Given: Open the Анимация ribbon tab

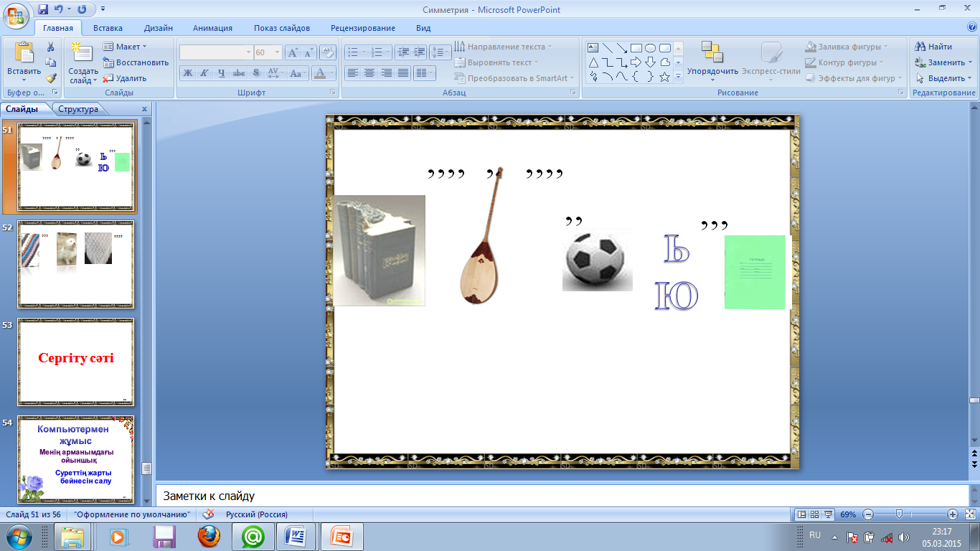Looking at the screenshot, I should click(x=212, y=28).
